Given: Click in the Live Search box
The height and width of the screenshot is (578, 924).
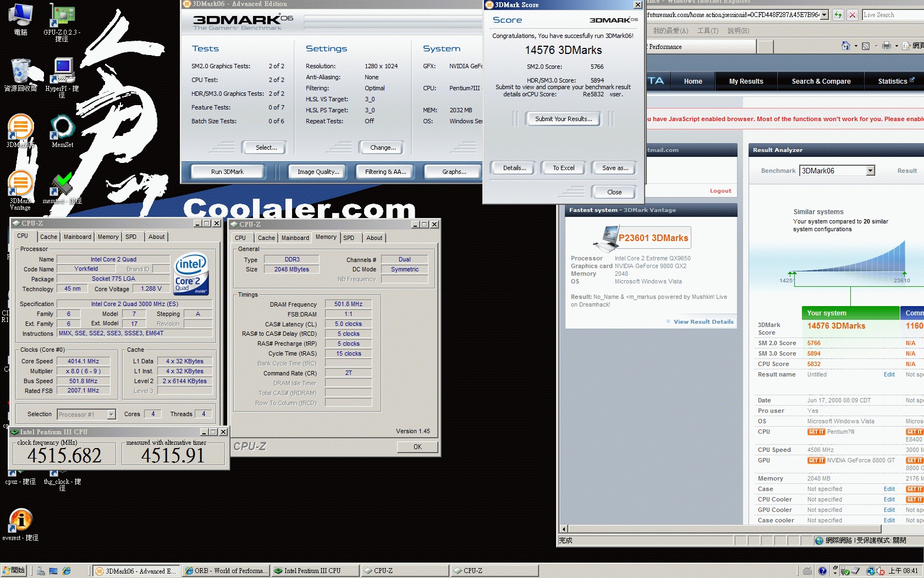Looking at the screenshot, I should tap(893, 15).
